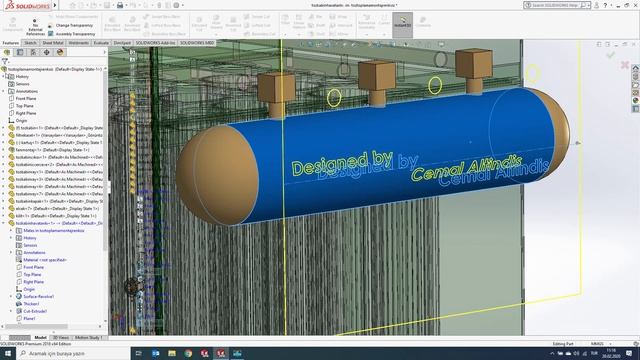Expand the top-level Annotations folder
This screenshot has width=640, height=360.
(x=4, y=91)
